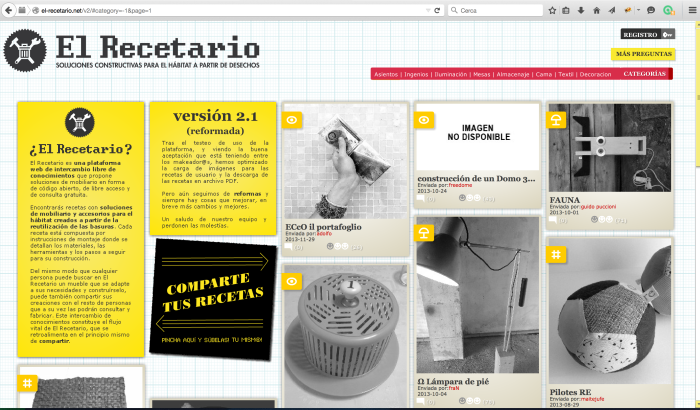Screen dimensions: 700x410
Task: Click the MÁS PREGUNTAS button
Action: [x=643, y=54]
